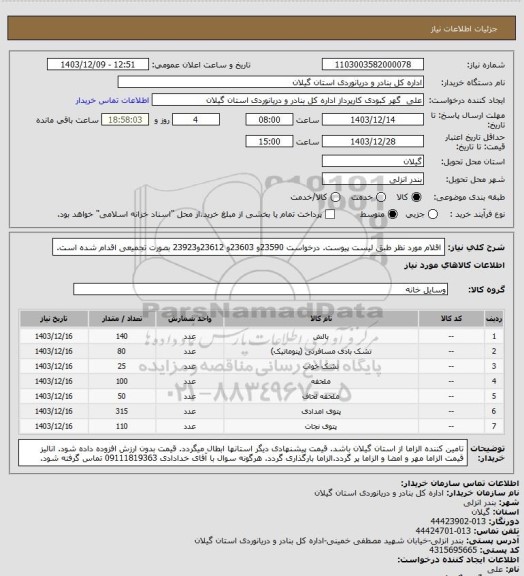Select the item name بالش in row 1
The image size is (524, 576).
(x=321, y=336)
